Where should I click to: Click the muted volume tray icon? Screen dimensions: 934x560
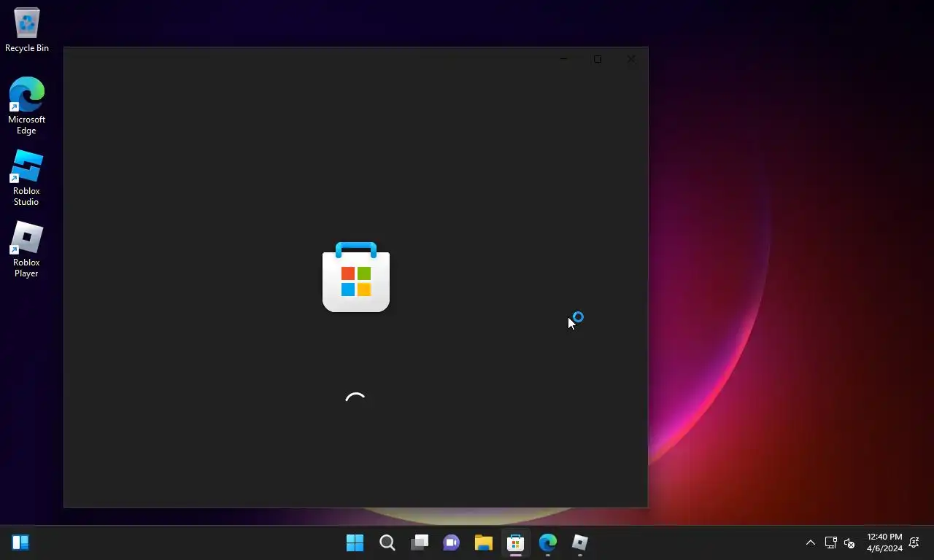coord(849,542)
